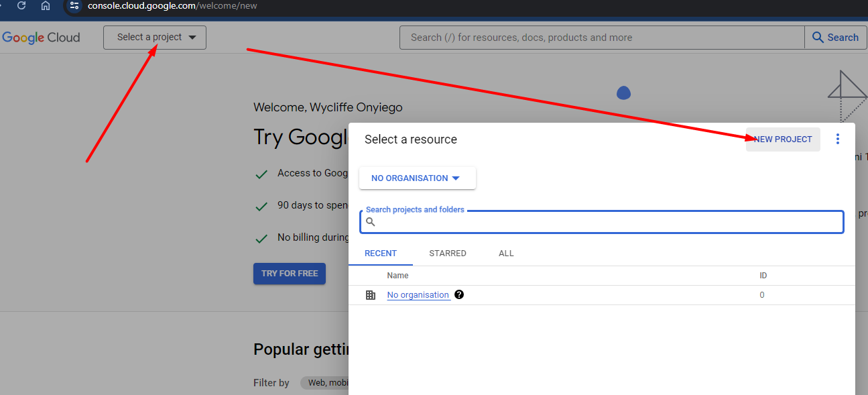Select the ID value 0 in the row

click(x=762, y=295)
